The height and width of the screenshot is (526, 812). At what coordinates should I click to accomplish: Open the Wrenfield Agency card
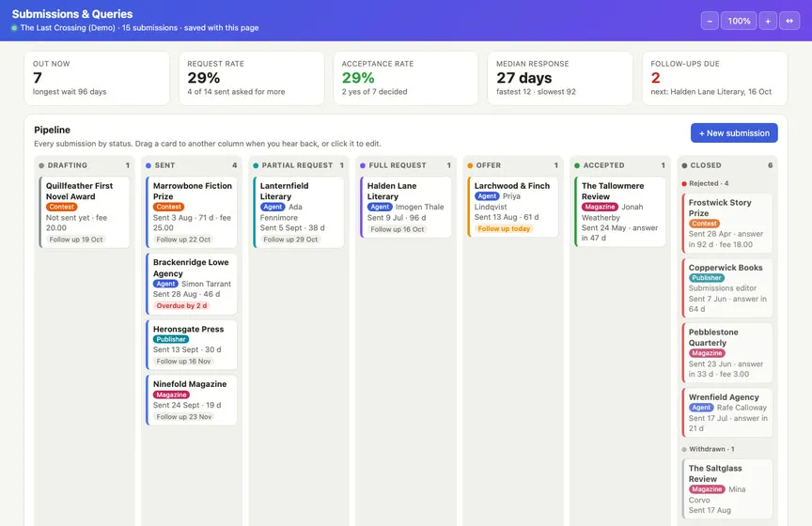[727, 412]
